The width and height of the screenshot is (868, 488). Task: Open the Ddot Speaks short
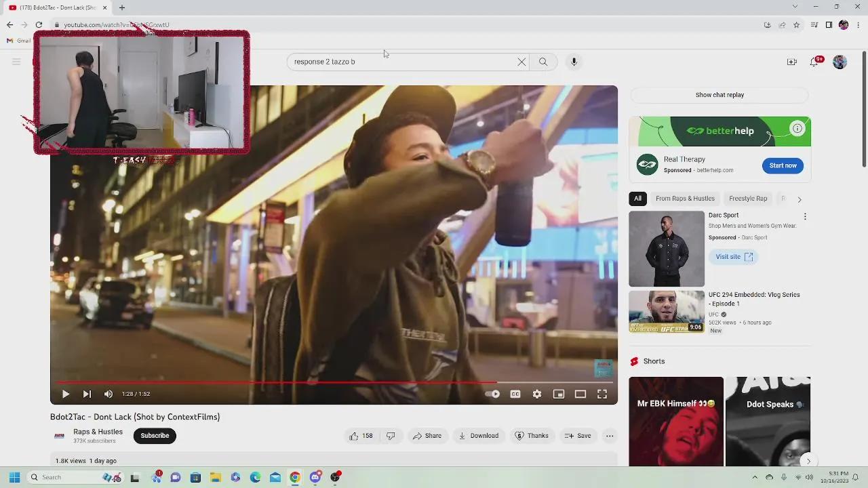click(768, 422)
